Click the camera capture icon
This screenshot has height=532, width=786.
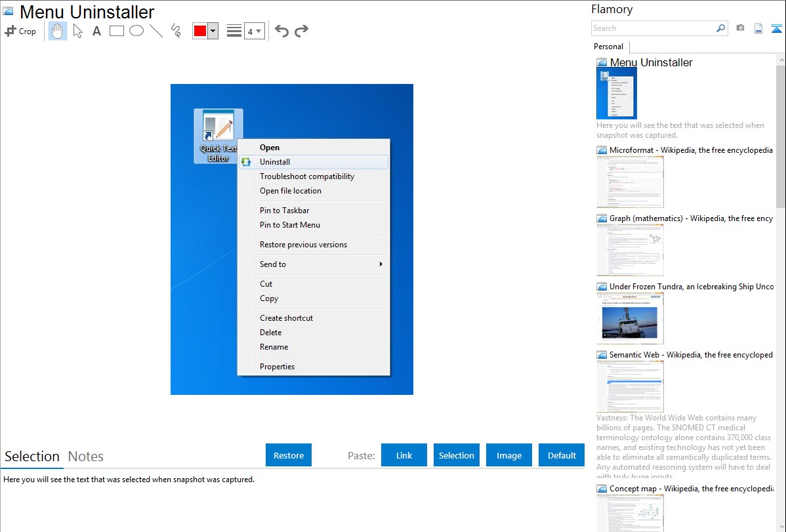point(740,28)
